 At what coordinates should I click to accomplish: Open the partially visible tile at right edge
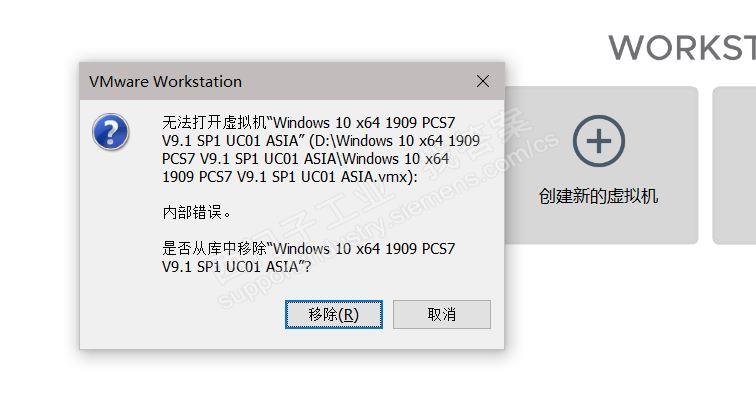pos(735,165)
